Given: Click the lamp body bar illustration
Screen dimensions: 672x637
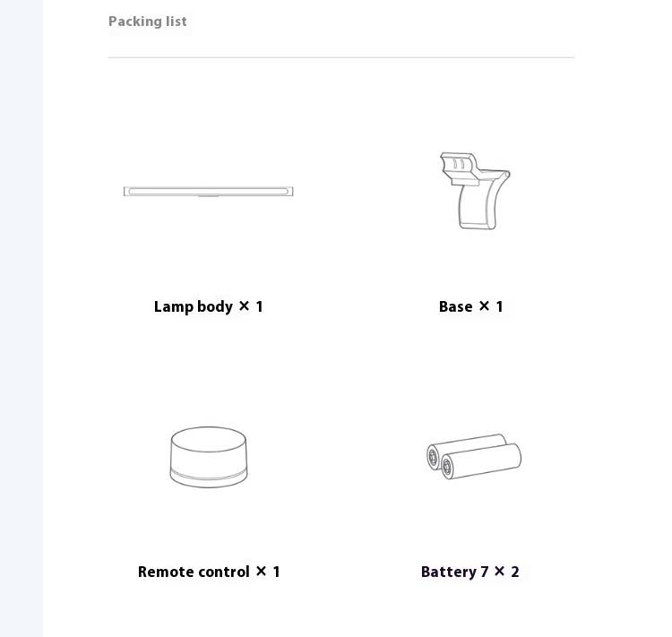Looking at the screenshot, I should (208, 191).
